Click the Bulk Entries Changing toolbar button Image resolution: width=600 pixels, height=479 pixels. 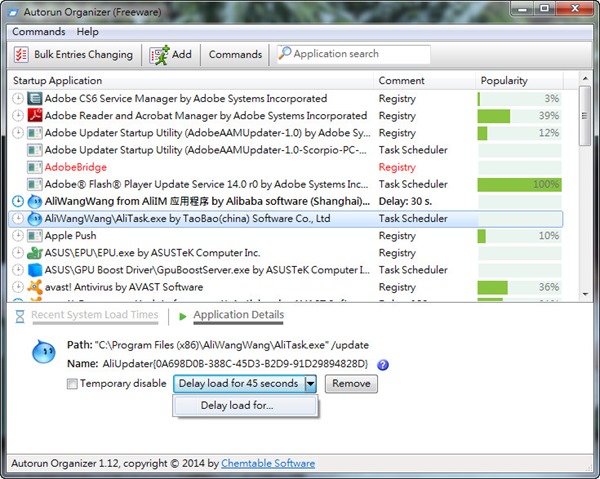pyautogui.click(x=73, y=55)
